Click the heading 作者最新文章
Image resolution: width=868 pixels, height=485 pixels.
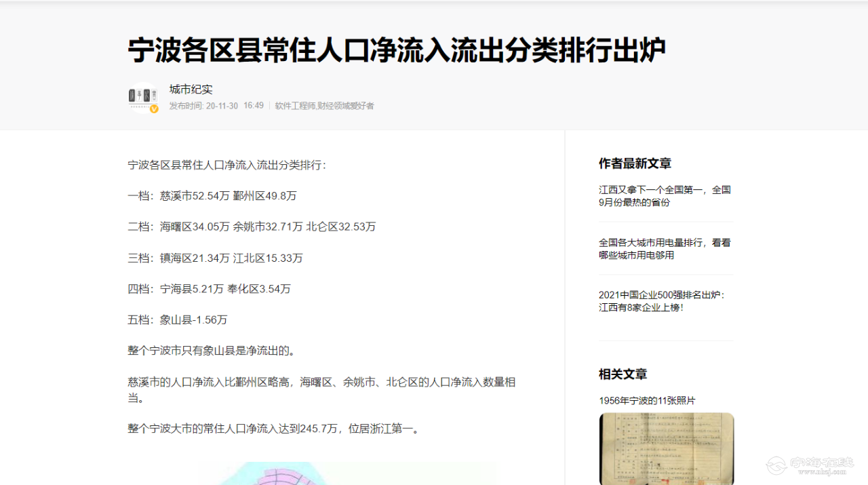[x=635, y=163]
